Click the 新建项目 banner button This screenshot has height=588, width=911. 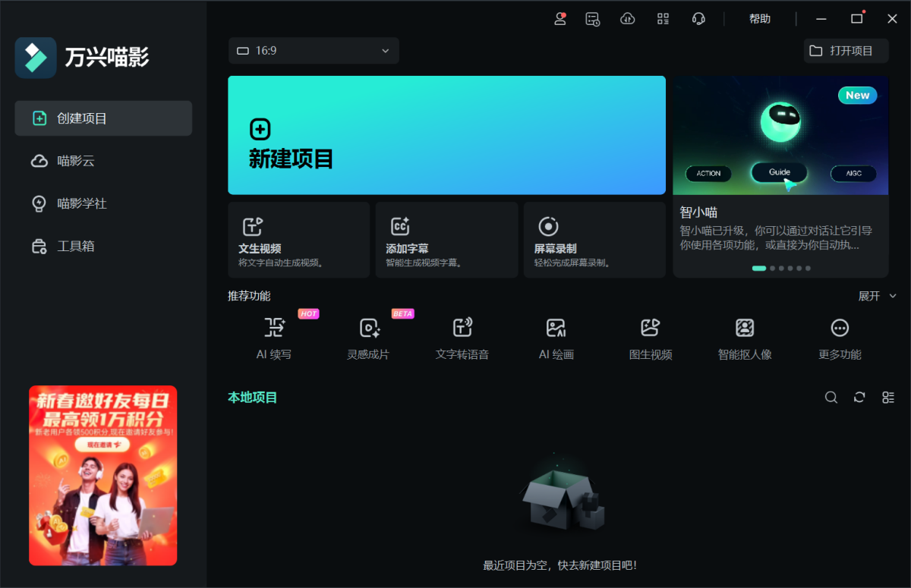(x=446, y=135)
